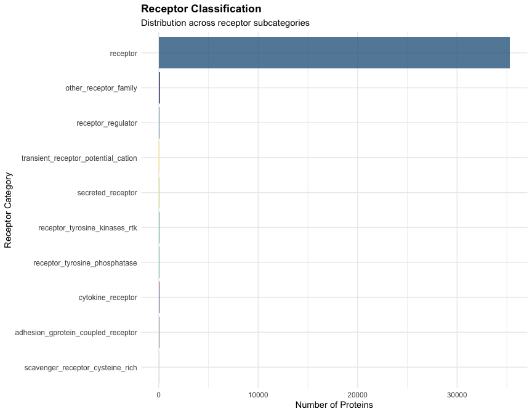Click the x-axis tick label 30000
This screenshot has height=414, width=532.
click(x=457, y=395)
